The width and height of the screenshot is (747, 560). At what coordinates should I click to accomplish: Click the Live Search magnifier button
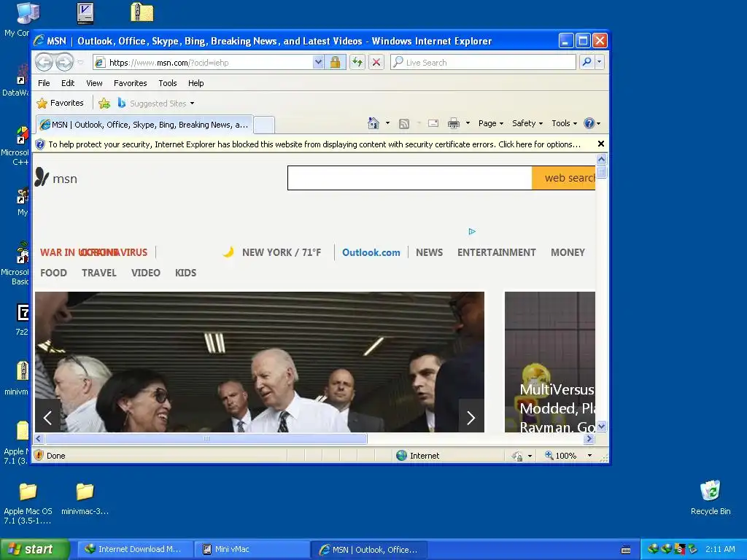587,62
